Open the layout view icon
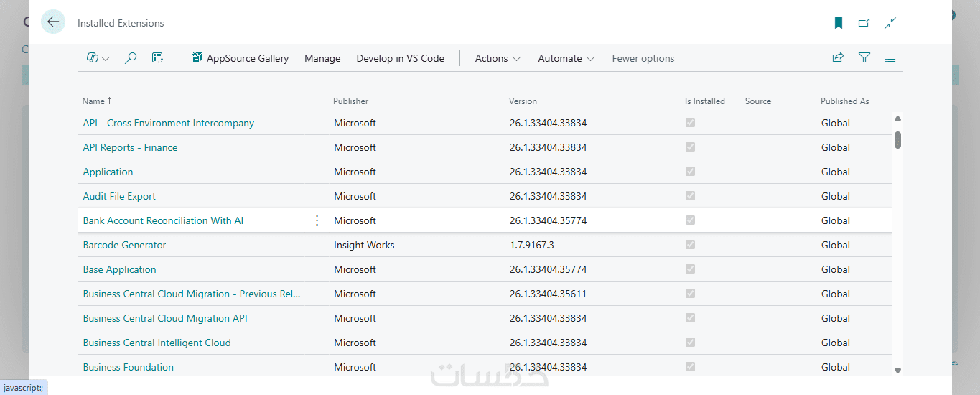Screen dimensions: 980x395 (x=157, y=58)
